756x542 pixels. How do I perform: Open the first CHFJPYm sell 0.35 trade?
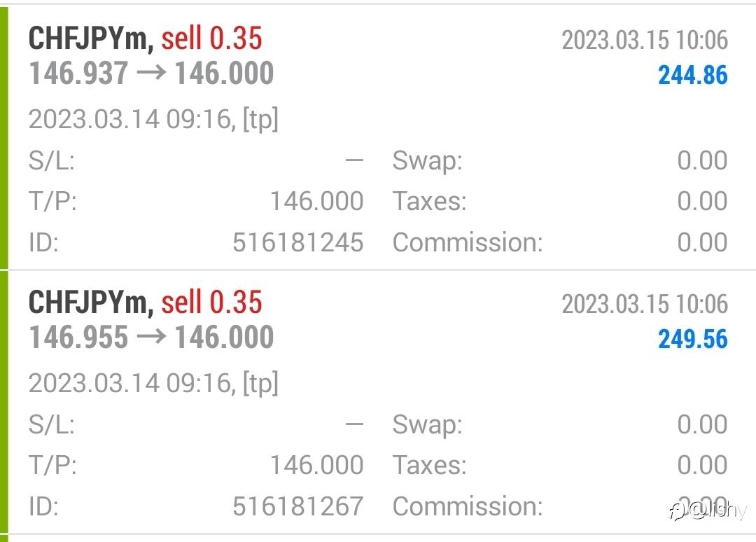click(145, 39)
